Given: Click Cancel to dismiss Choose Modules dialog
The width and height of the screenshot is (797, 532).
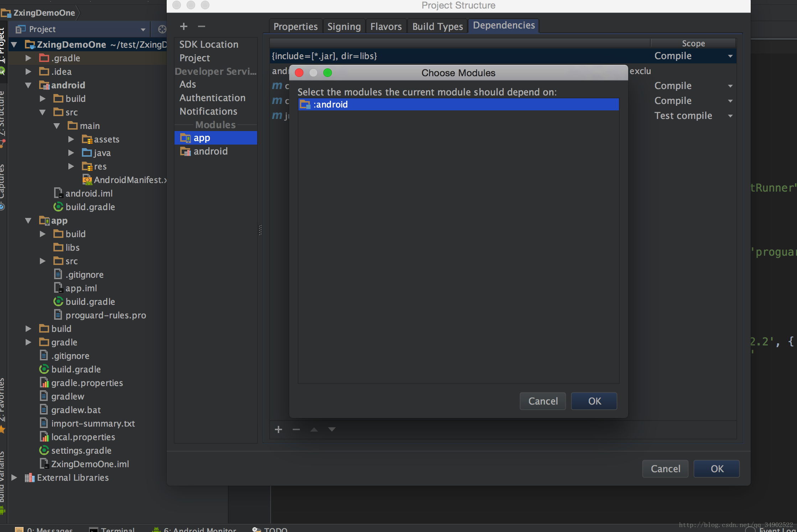Looking at the screenshot, I should [543, 401].
